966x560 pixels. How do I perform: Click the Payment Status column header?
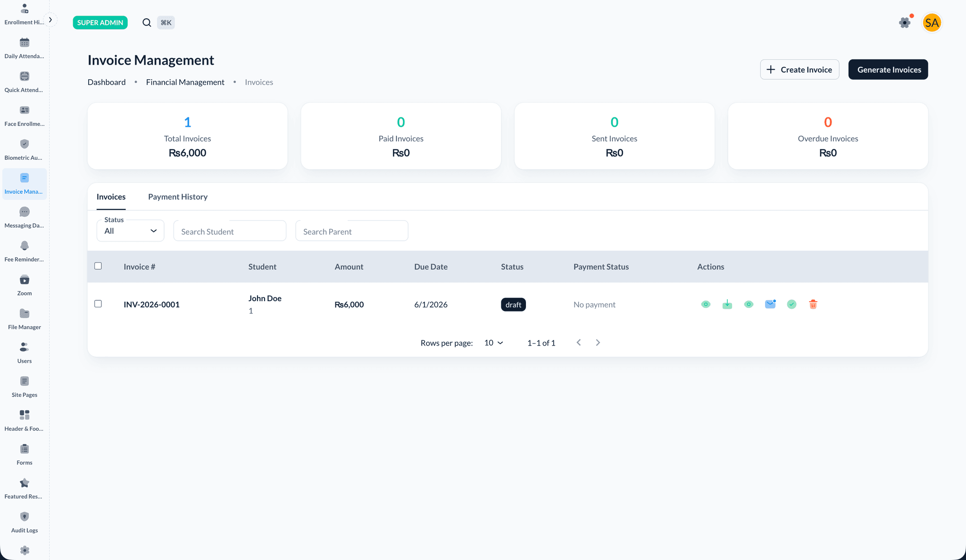point(601,267)
